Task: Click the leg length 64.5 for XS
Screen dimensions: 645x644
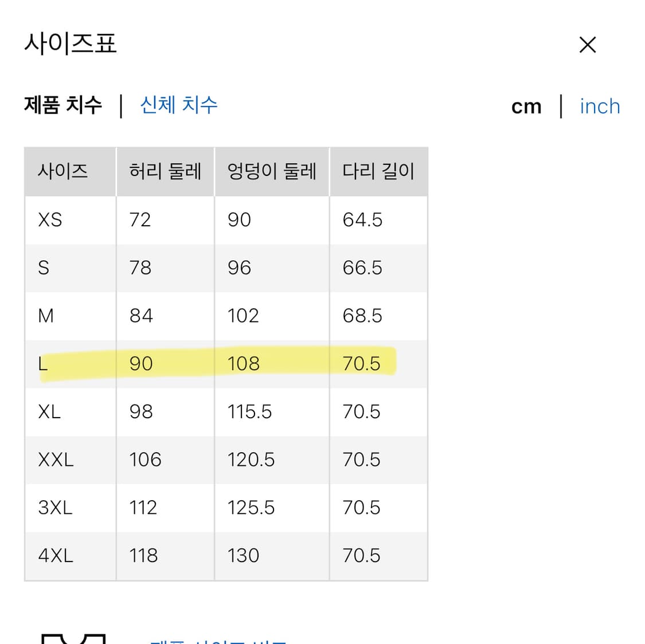Action: click(x=361, y=219)
